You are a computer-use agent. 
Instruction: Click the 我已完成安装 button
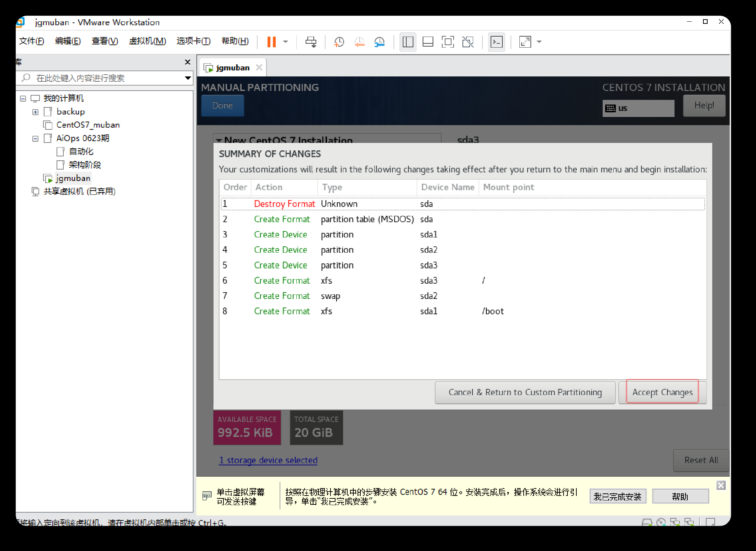click(x=618, y=496)
